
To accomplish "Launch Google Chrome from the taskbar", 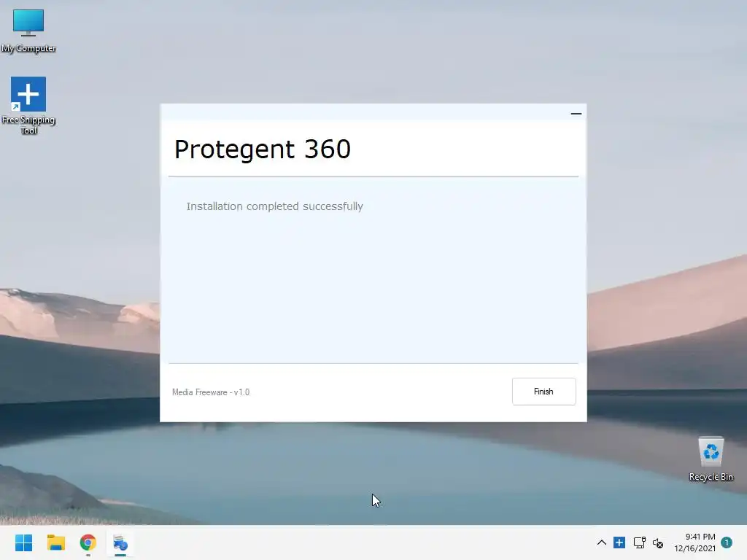I will [88, 542].
